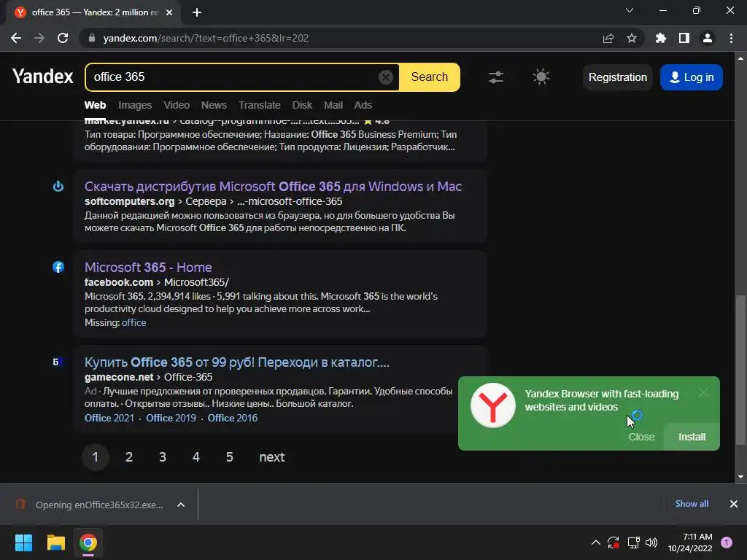747x560 pixels.
Task: Dismiss the Yandex Browser popup with X
Action: click(x=704, y=392)
